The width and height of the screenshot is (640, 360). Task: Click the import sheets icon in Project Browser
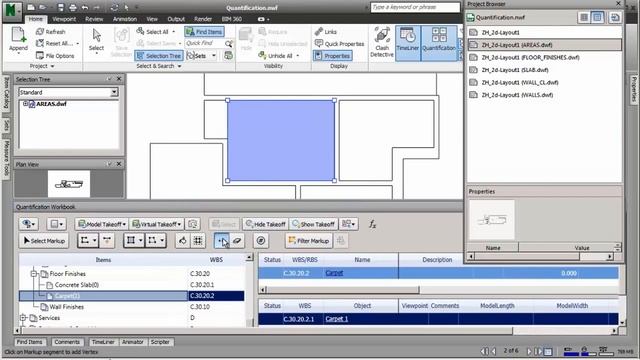point(615,17)
